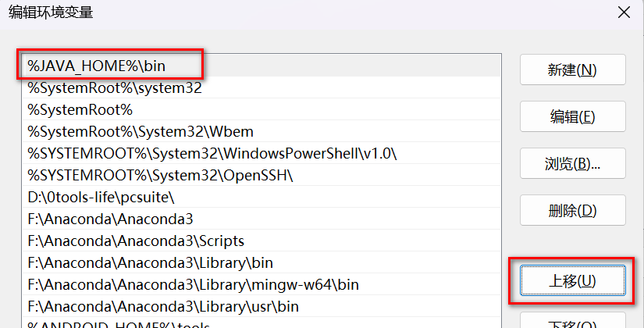Open the 浏览(B)... browse button

(x=572, y=163)
